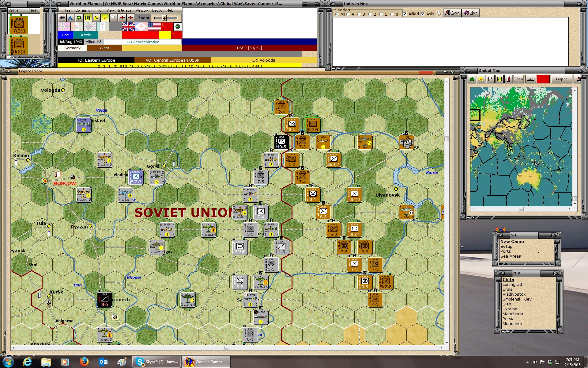Click the green hexagon icon in main toolbar
588x368 pixels.
(79, 18)
